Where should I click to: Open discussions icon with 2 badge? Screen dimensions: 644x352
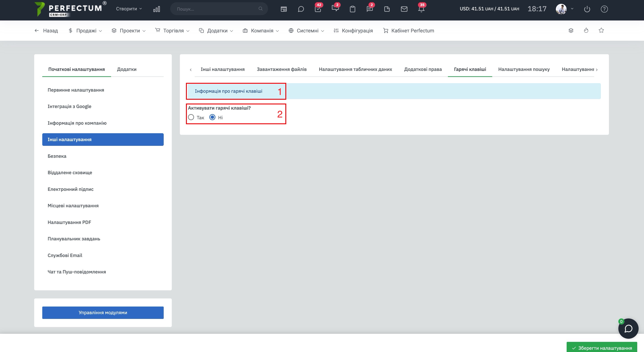(335, 9)
